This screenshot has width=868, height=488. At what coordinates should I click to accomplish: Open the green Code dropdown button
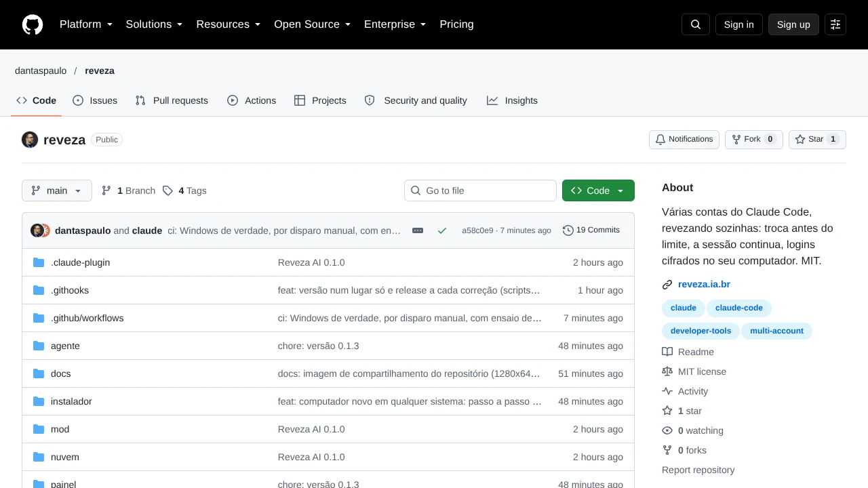(598, 190)
